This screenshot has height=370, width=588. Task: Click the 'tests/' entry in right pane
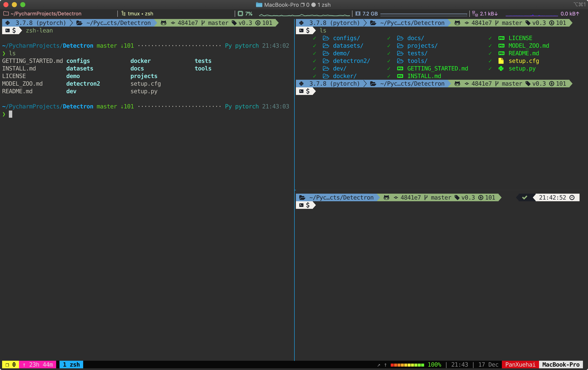point(417,53)
